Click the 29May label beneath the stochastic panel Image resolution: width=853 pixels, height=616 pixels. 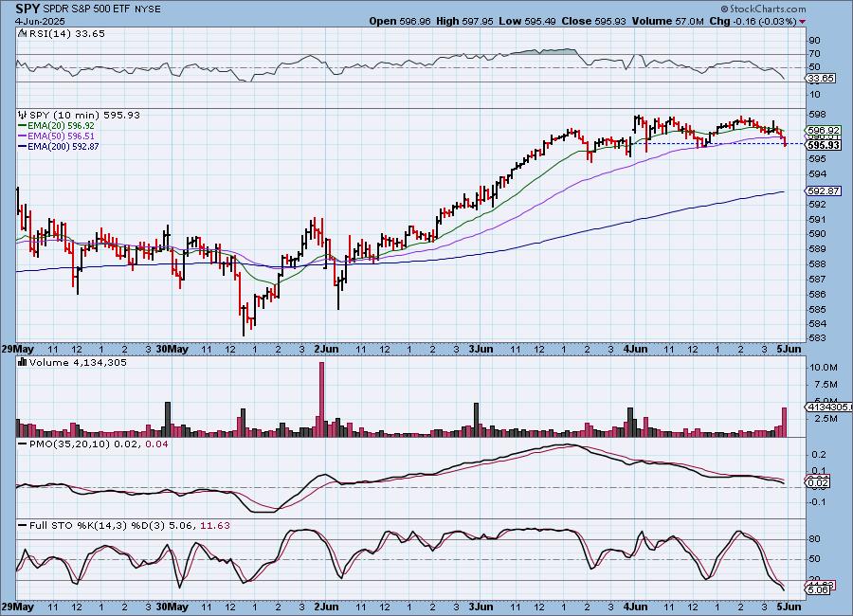tap(17, 607)
